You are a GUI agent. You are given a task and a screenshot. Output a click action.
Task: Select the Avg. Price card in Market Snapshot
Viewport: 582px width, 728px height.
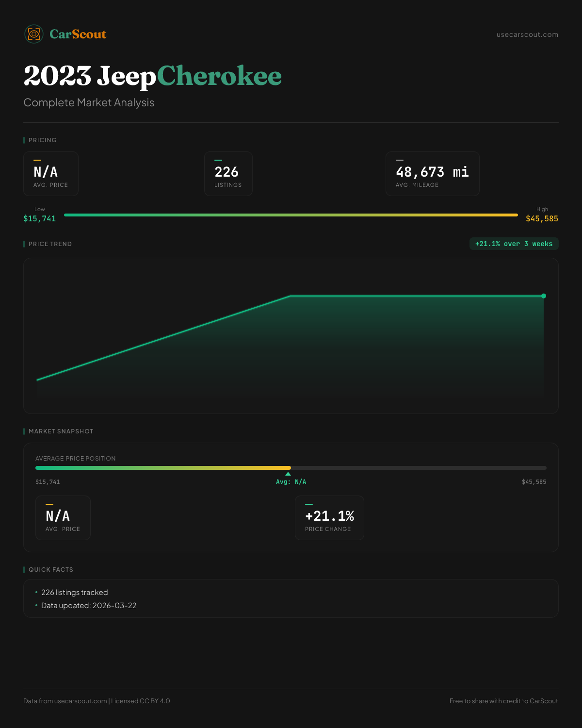63,518
